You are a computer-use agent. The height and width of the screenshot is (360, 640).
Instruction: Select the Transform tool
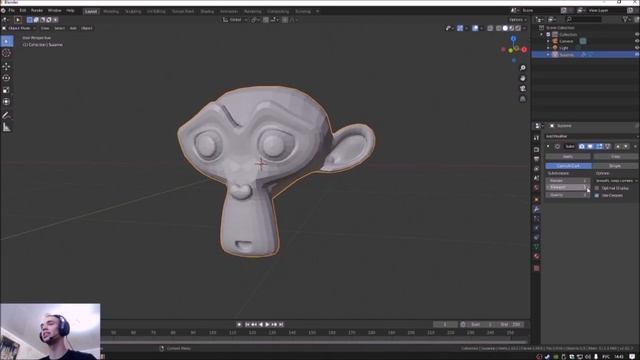click(7, 102)
